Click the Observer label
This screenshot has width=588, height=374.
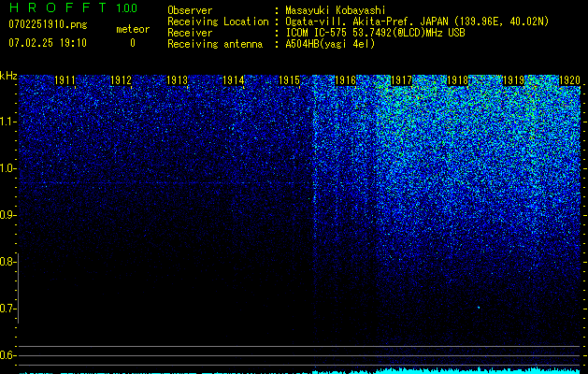coord(190,10)
